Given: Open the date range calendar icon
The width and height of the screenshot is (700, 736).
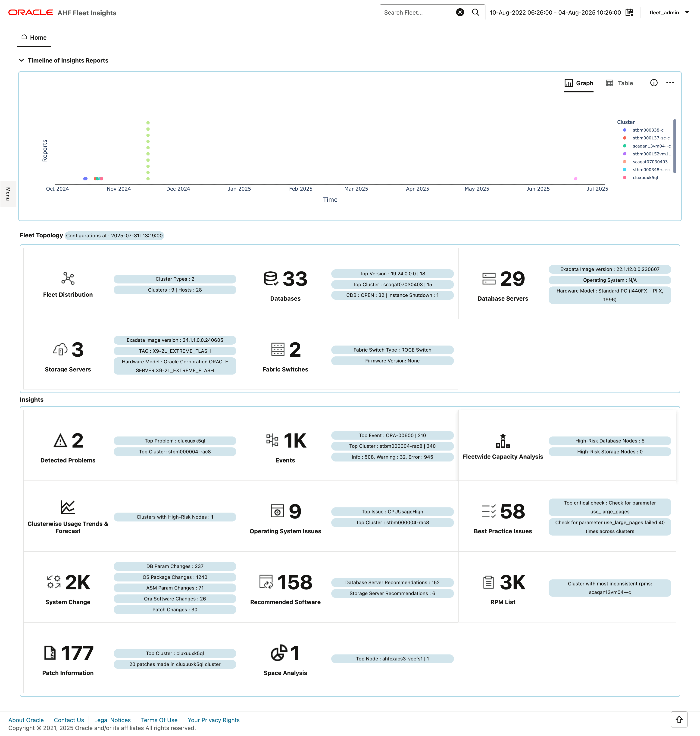Looking at the screenshot, I should [629, 12].
